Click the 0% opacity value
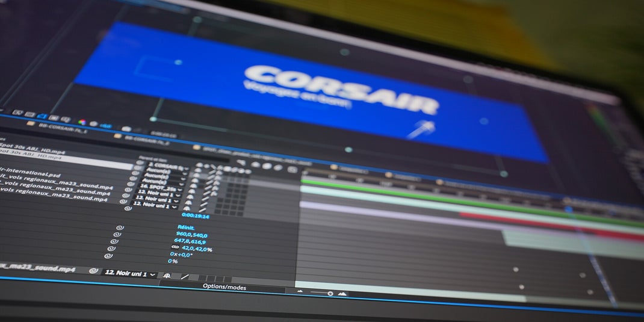The image size is (644, 322). tap(173, 261)
